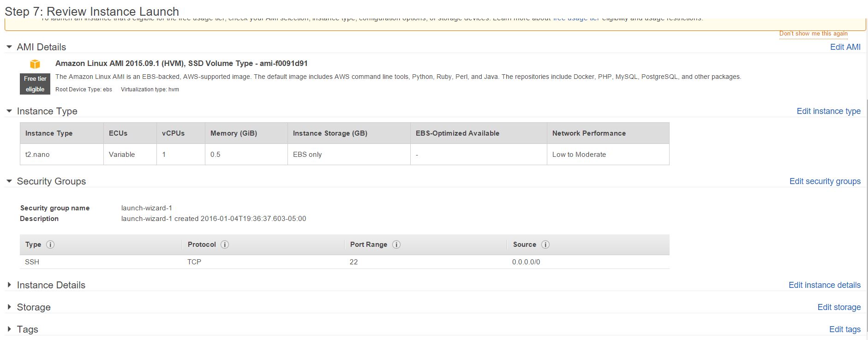Click the Variable ECUs cell
Image resolution: width=868 pixels, height=340 pixels.
tap(130, 154)
